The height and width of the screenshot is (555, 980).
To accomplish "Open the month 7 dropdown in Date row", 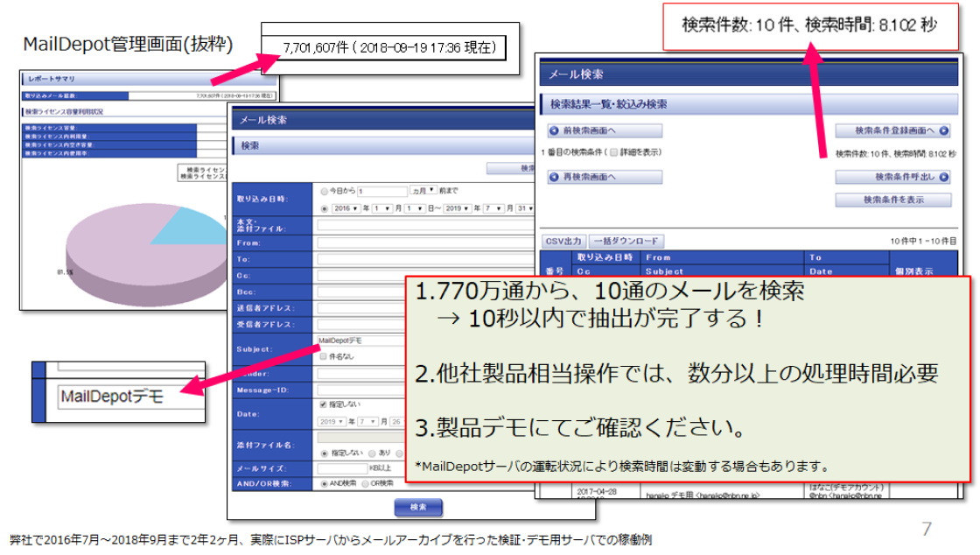I will coord(367,422).
